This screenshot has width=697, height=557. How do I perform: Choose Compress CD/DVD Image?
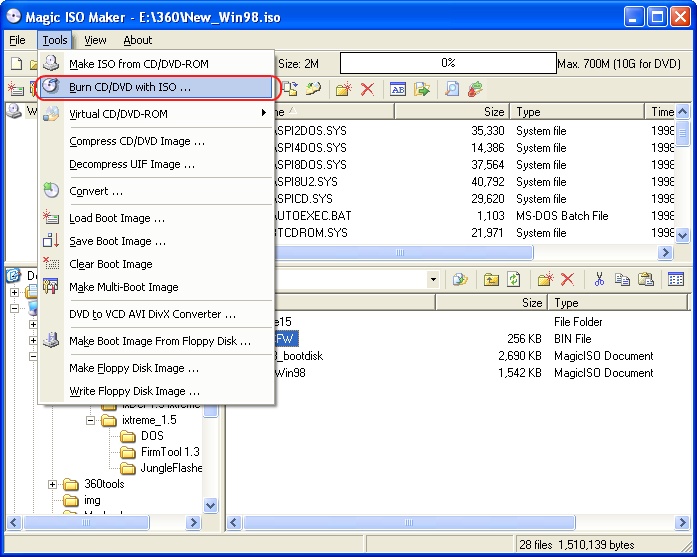point(156,141)
